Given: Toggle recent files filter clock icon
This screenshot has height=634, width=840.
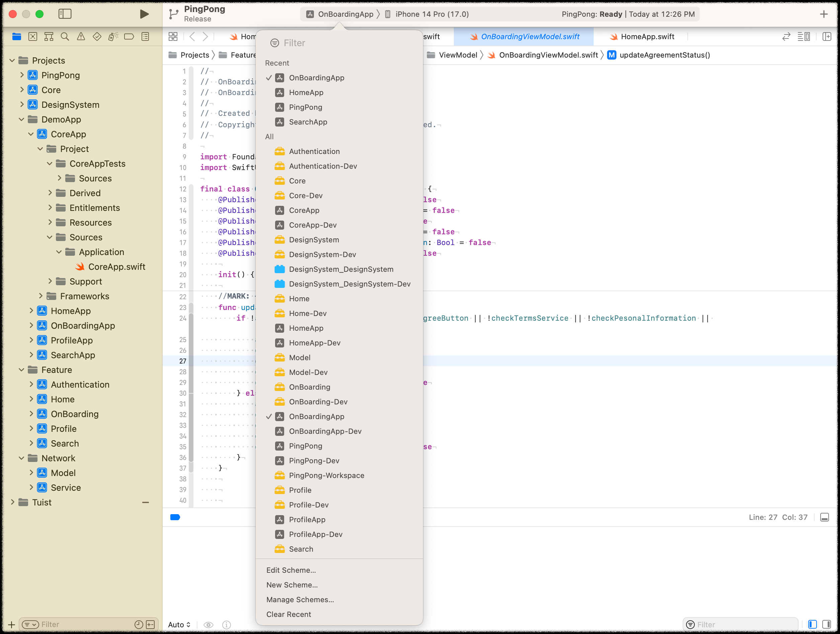Looking at the screenshot, I should tap(139, 625).
